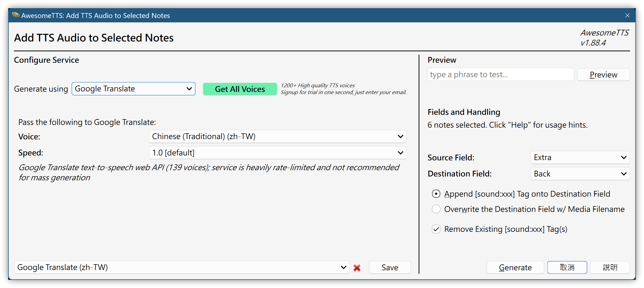Click the Generate button
Screen dimensions: 644x288
(x=515, y=268)
